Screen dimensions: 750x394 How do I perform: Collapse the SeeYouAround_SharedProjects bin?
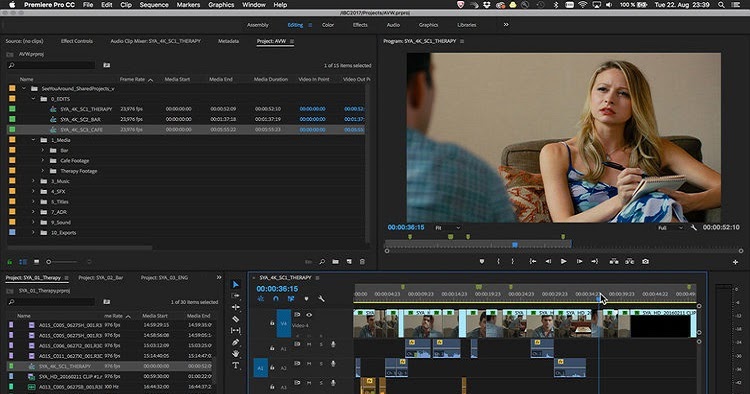(x=23, y=88)
